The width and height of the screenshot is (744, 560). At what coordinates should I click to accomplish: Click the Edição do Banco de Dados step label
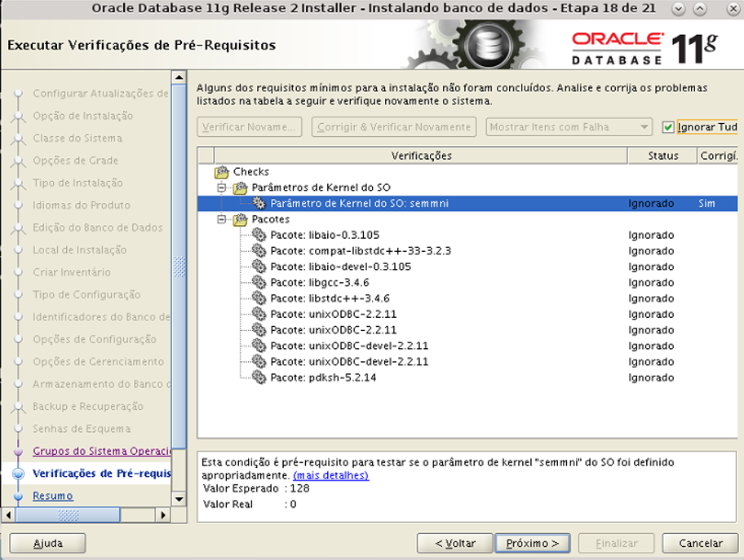(98, 227)
